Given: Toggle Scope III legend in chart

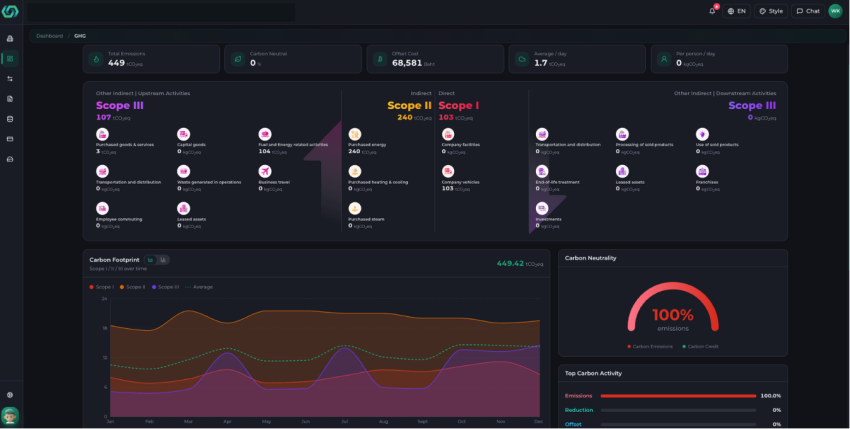Looking at the screenshot, I should (x=165, y=287).
